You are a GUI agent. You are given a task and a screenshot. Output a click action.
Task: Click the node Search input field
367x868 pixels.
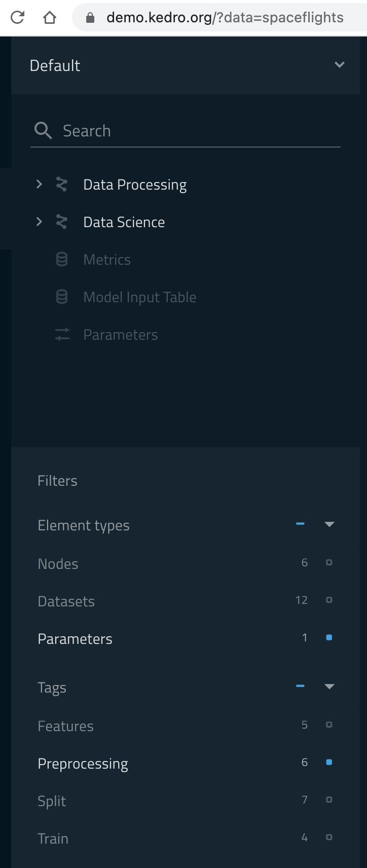point(198,131)
